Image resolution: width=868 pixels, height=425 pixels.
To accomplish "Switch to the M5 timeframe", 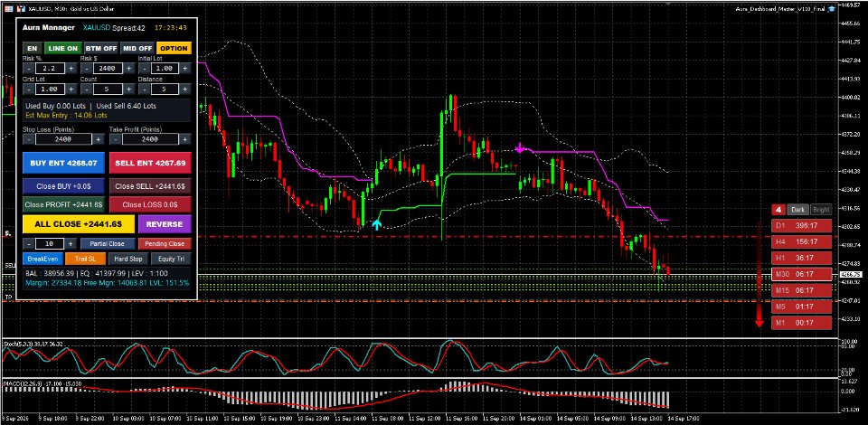I will pyautogui.click(x=802, y=307).
